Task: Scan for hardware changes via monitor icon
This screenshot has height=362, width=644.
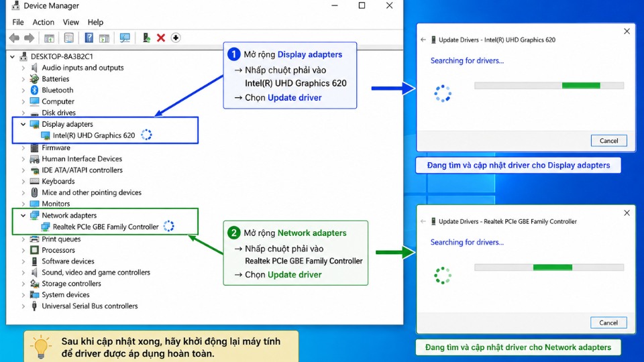Action: click(125, 38)
